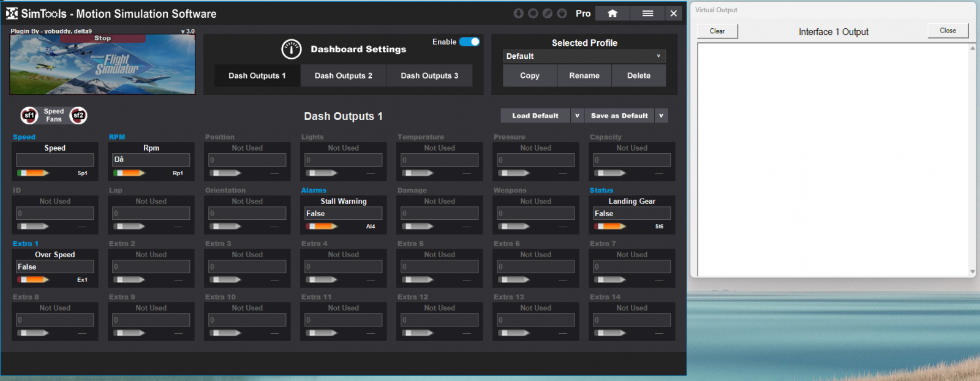The image size is (980, 381).
Task: Switch to the Dash Outputs 3 tab
Action: click(429, 76)
